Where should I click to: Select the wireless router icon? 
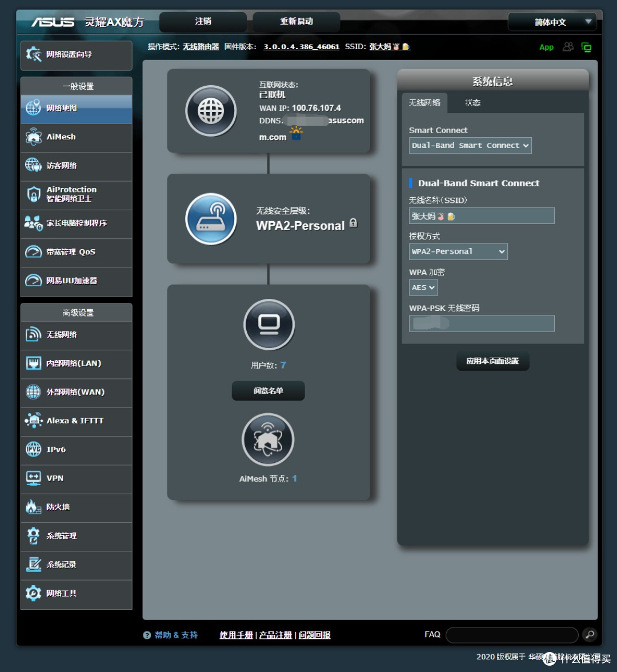(x=211, y=219)
